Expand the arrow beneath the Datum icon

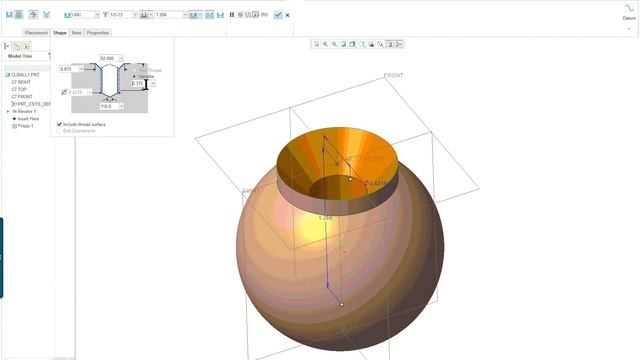coord(629,29)
